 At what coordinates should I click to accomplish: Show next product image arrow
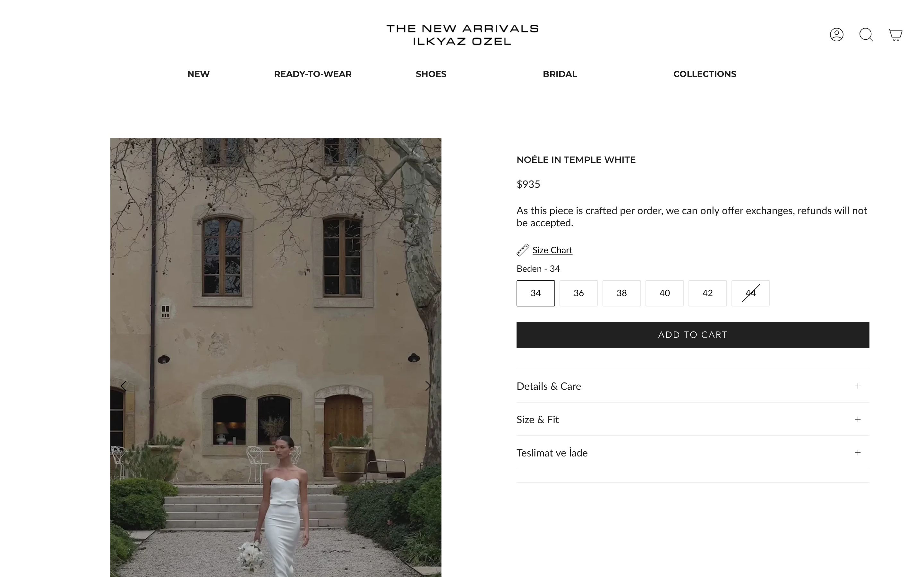pyautogui.click(x=428, y=386)
